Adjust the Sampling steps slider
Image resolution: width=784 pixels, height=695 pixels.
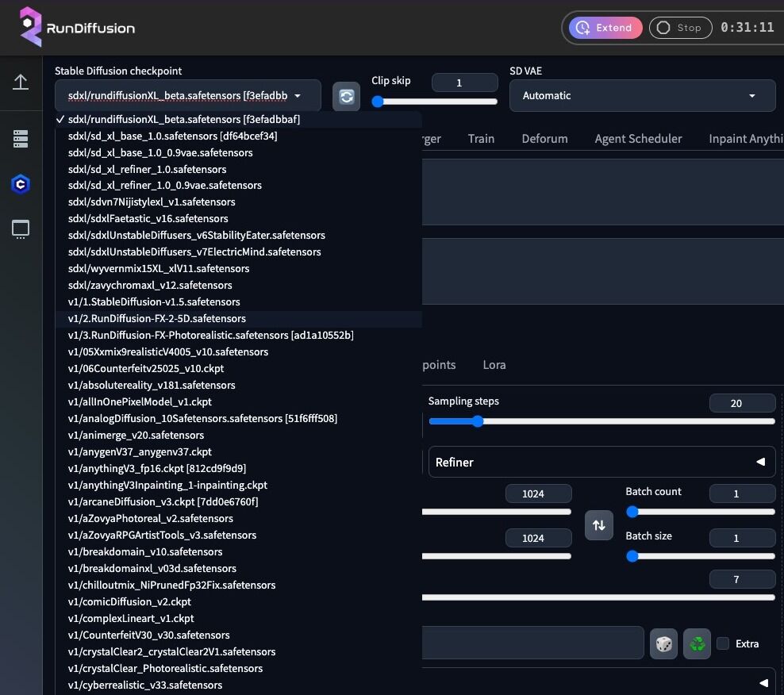point(478,421)
